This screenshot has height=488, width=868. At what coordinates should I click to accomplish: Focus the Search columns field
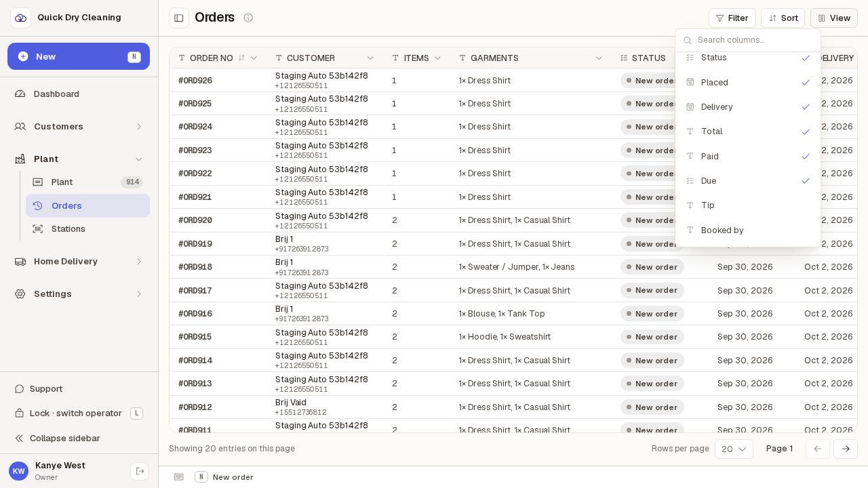[748, 40]
